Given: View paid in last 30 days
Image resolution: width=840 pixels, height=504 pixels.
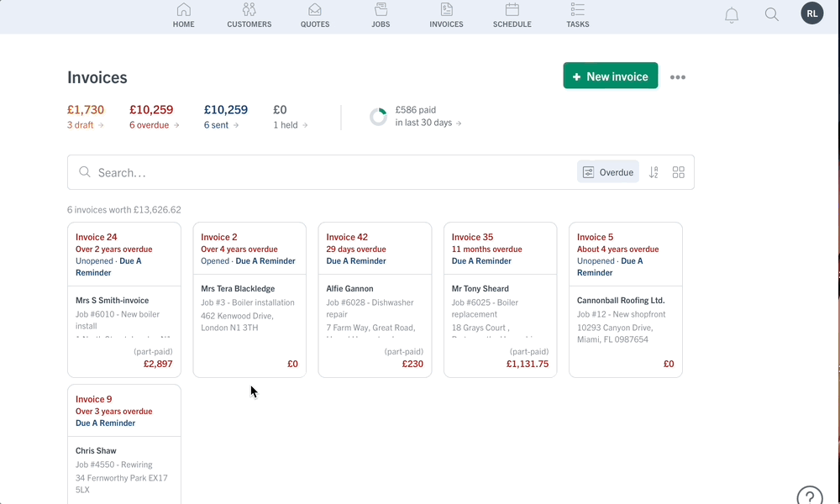Looking at the screenshot, I should (x=428, y=123).
